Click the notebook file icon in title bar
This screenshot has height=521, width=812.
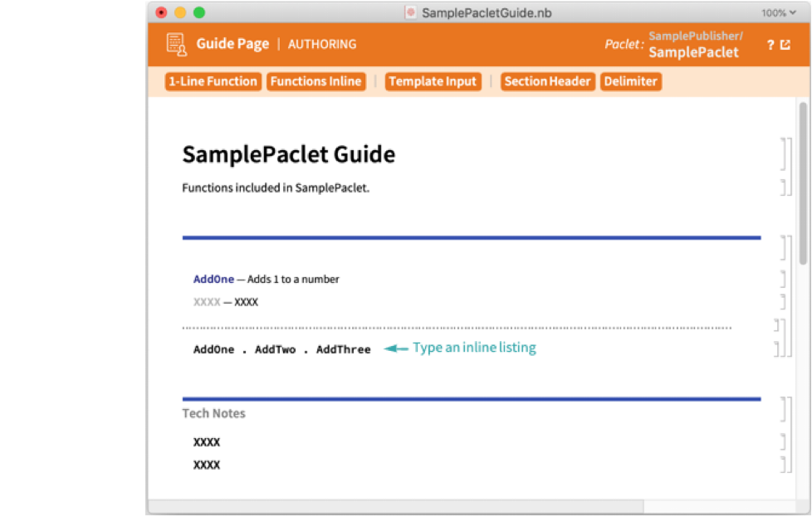click(411, 12)
